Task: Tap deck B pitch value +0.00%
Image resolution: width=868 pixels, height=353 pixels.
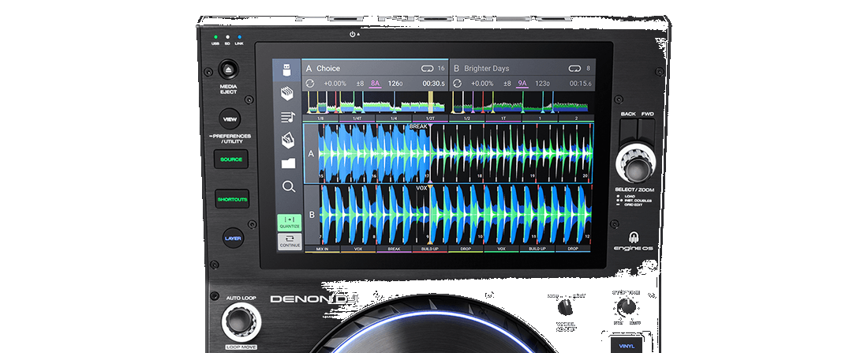Action: [x=481, y=84]
